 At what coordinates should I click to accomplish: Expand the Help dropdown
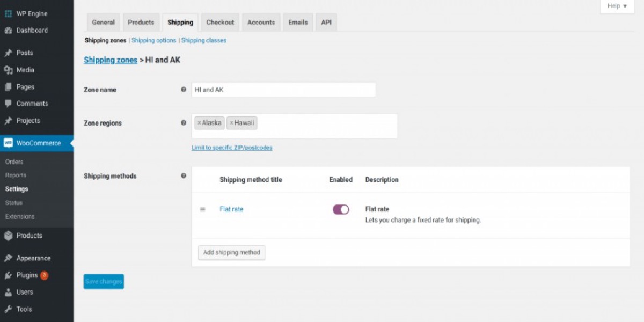click(617, 6)
